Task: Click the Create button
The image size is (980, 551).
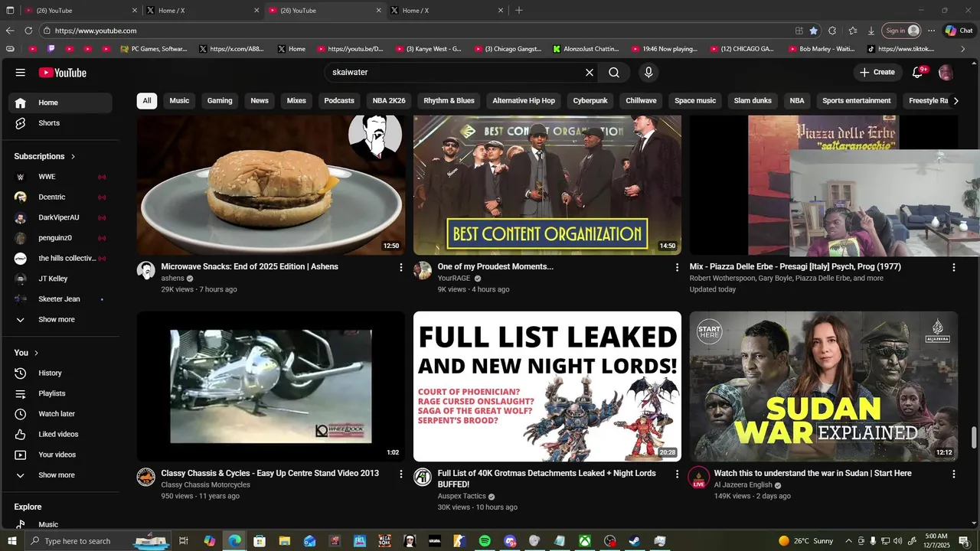Action: point(877,73)
